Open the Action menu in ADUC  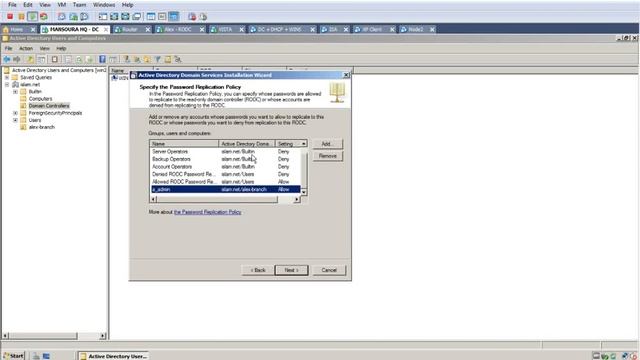[26, 49]
